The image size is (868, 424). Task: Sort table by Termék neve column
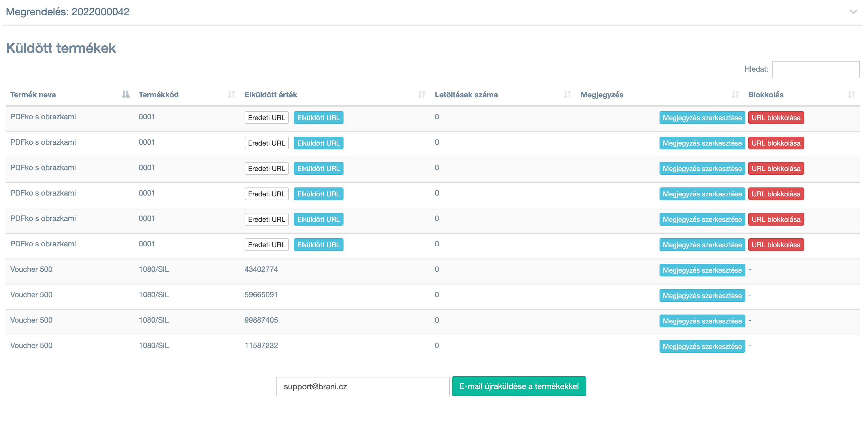click(126, 94)
